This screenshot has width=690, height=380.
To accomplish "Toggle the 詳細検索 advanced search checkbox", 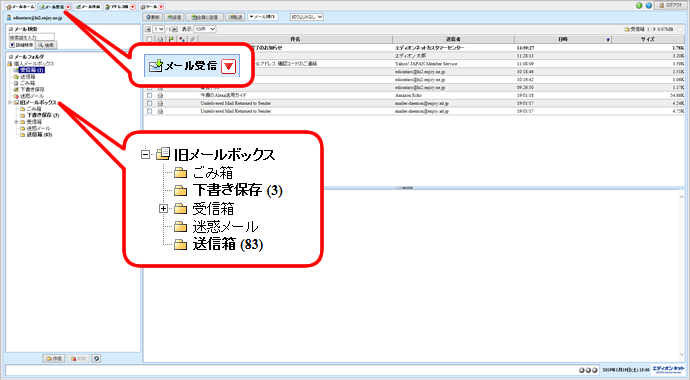I will coord(12,45).
